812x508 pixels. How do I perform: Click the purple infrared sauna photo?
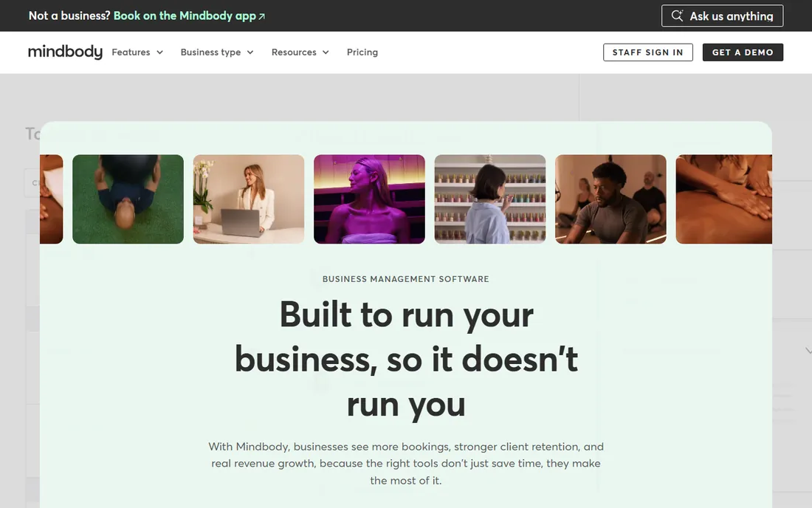point(369,199)
